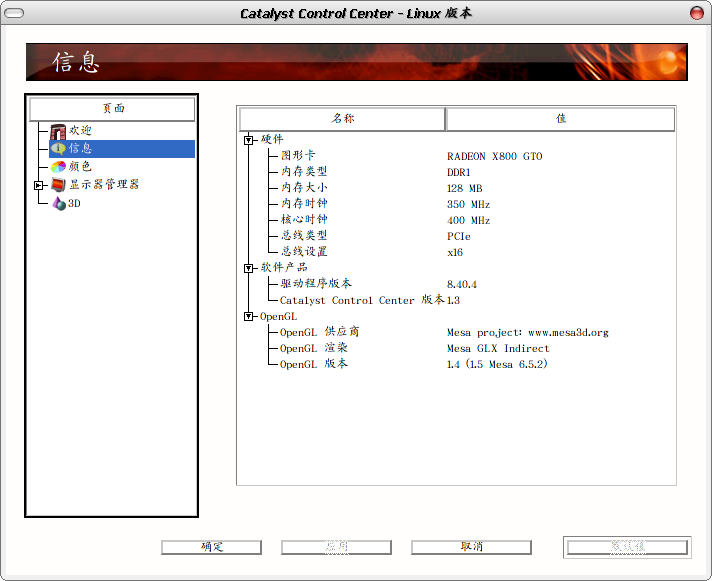Click the OpenGL group label
Image resolution: width=712 pixels, height=581 pixels.
tap(278, 316)
